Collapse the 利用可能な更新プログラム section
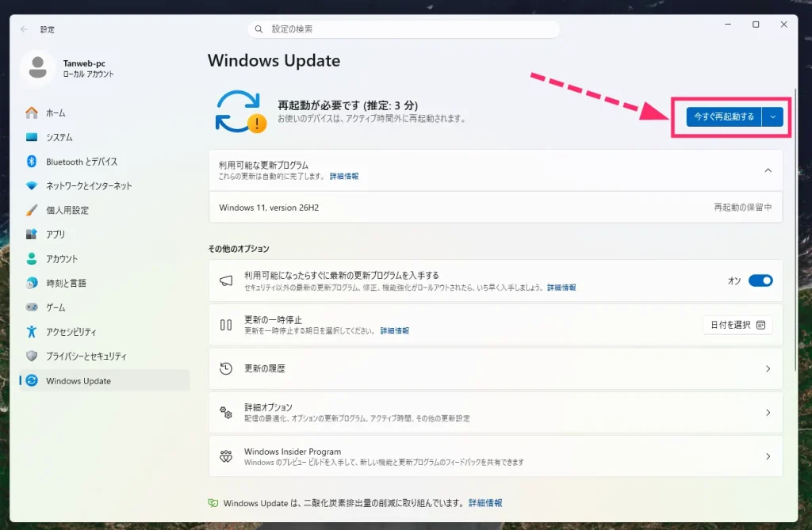The image size is (812, 530). tap(768, 170)
